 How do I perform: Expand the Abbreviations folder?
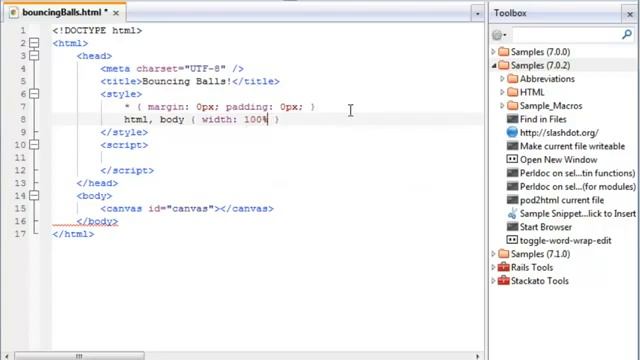pos(502,79)
